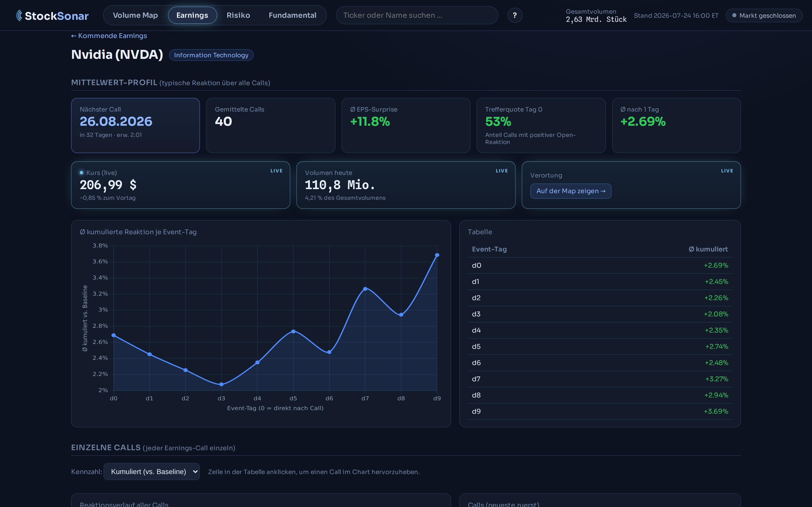Click the StockSonar sonar logo icon
This screenshot has width=812, height=507.
point(19,15)
